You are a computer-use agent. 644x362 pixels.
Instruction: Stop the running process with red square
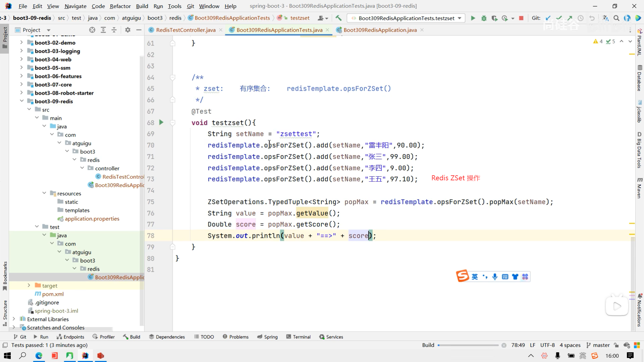(x=521, y=18)
